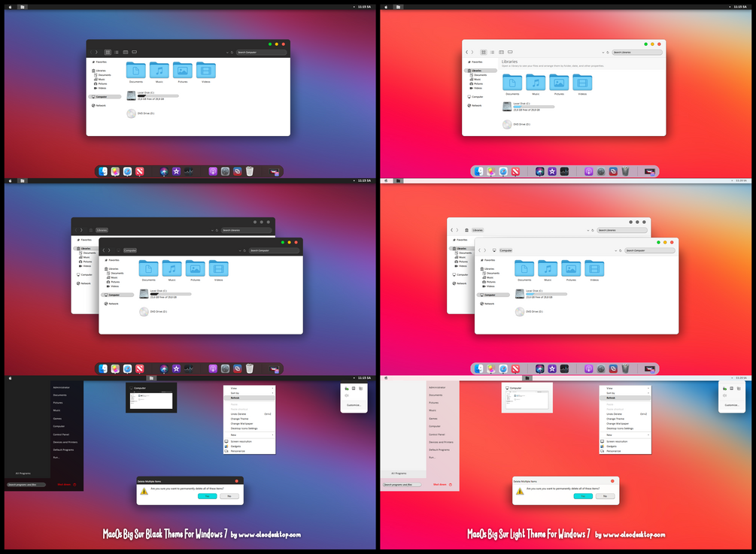The width and height of the screenshot is (756, 554).
Task: Click volume icon in dark tray popup
Action: pyautogui.click(x=347, y=395)
